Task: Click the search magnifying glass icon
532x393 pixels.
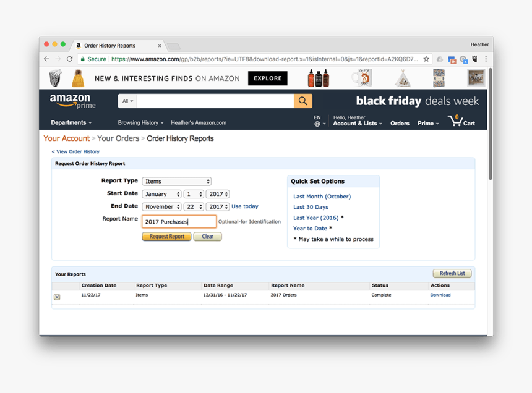Action: point(302,100)
